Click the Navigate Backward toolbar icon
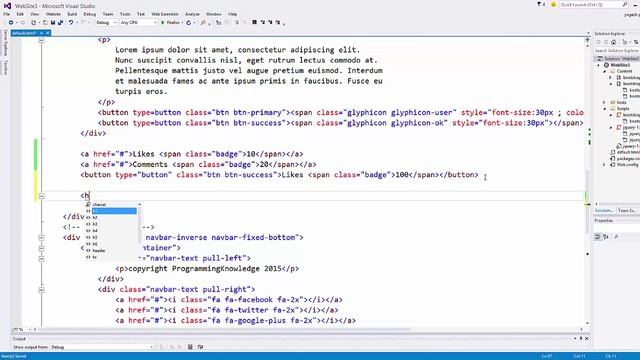Image resolution: width=640 pixels, height=360 pixels. click(11, 22)
